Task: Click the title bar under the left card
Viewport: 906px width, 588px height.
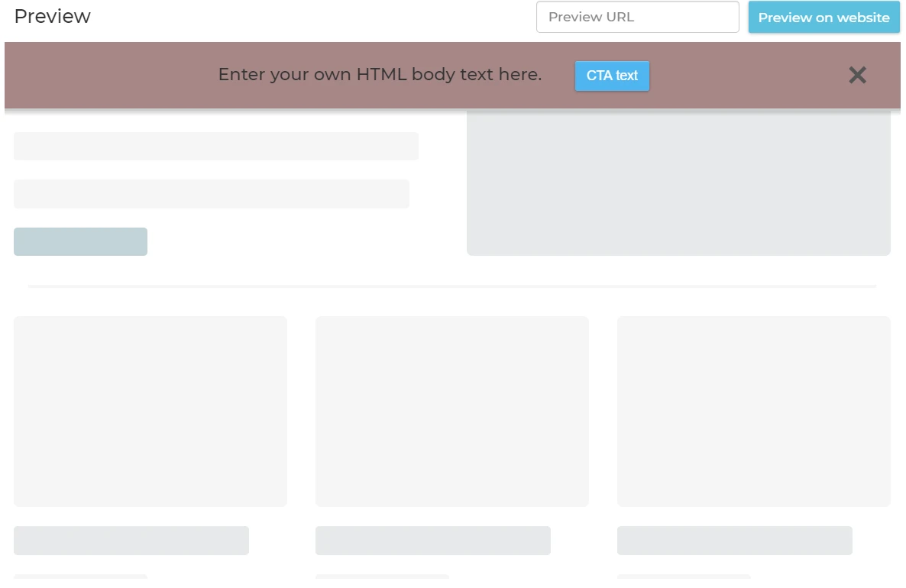Action: point(131,541)
